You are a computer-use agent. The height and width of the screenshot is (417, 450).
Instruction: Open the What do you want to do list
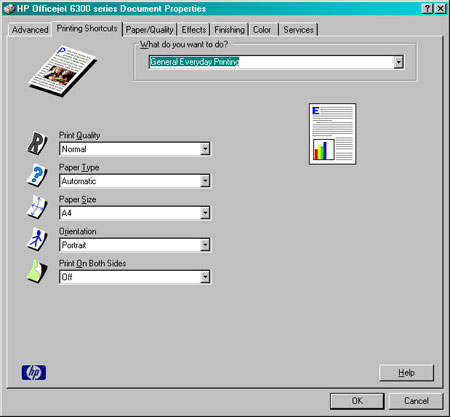coord(276,62)
